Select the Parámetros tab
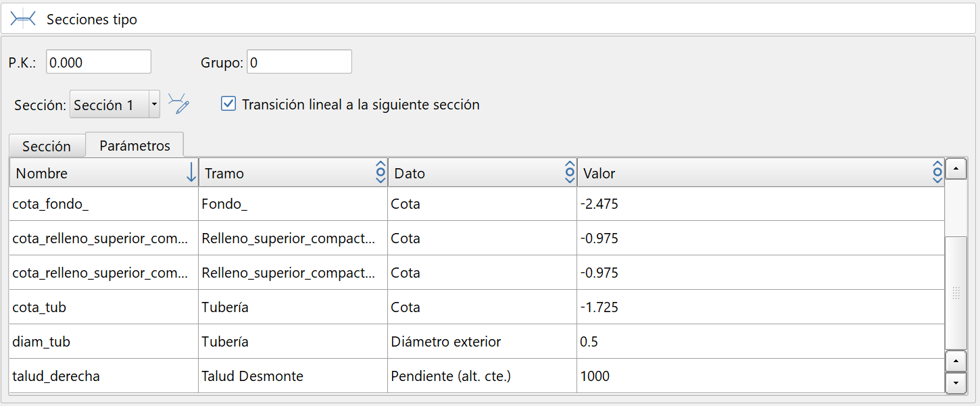Screen dimensions: 980x406 [x=134, y=145]
